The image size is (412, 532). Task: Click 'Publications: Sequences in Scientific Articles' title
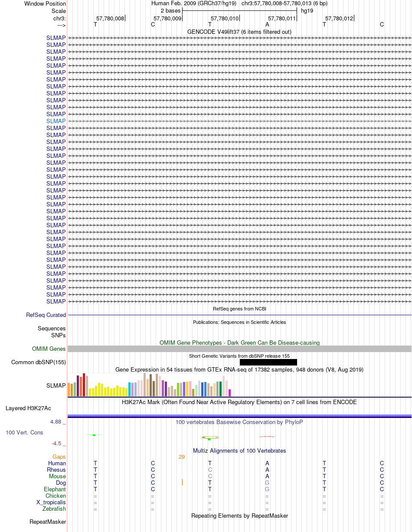click(239, 322)
